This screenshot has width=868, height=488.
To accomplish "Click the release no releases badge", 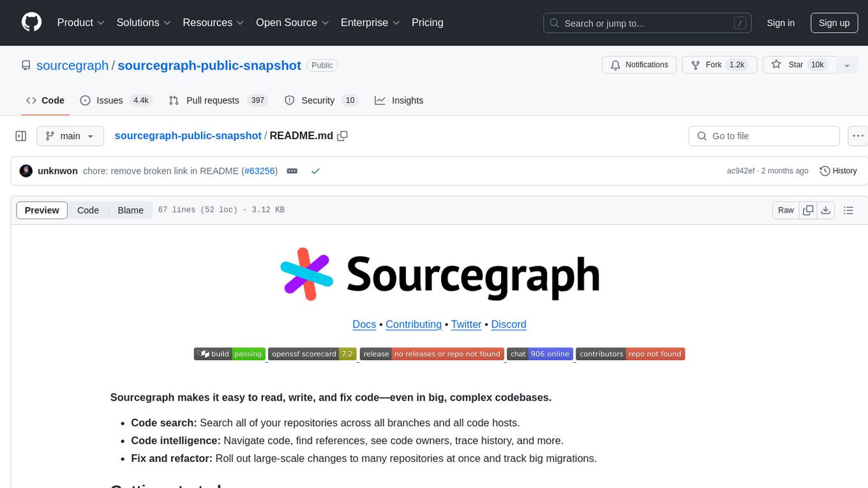I will (x=432, y=354).
